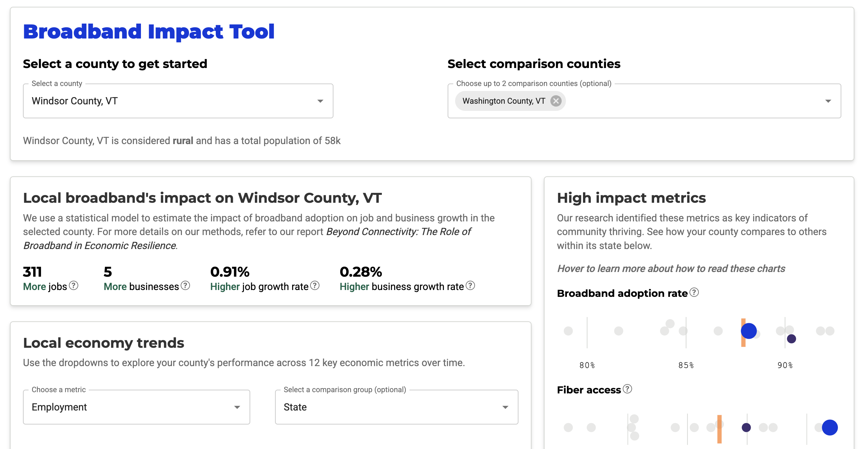Open the comparison group State dropdown
868x449 pixels.
click(x=397, y=407)
